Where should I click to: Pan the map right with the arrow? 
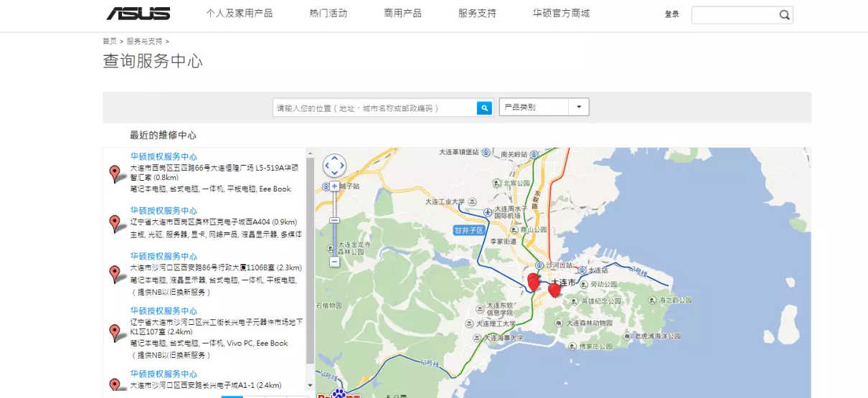(342, 166)
